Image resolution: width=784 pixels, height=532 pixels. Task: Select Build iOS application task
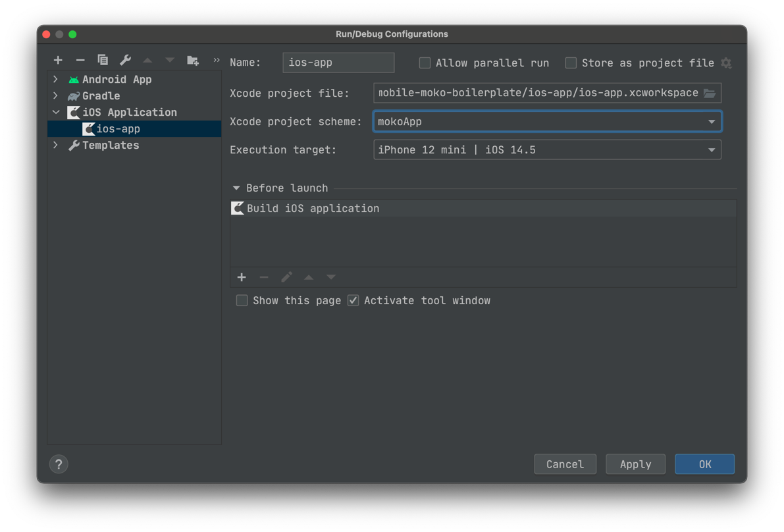[483, 209]
